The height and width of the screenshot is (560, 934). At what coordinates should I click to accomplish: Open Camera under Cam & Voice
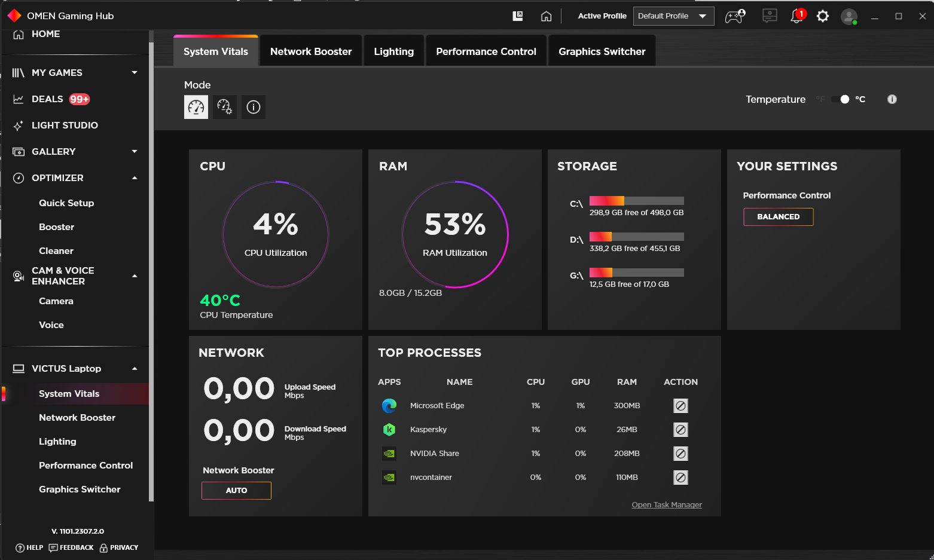tap(56, 301)
